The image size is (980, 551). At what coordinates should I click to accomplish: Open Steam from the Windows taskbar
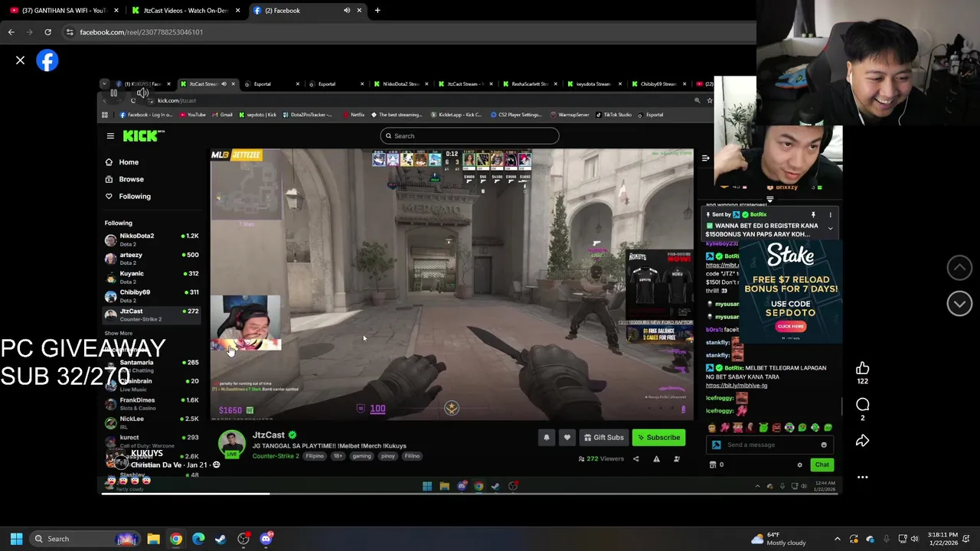[x=220, y=539]
